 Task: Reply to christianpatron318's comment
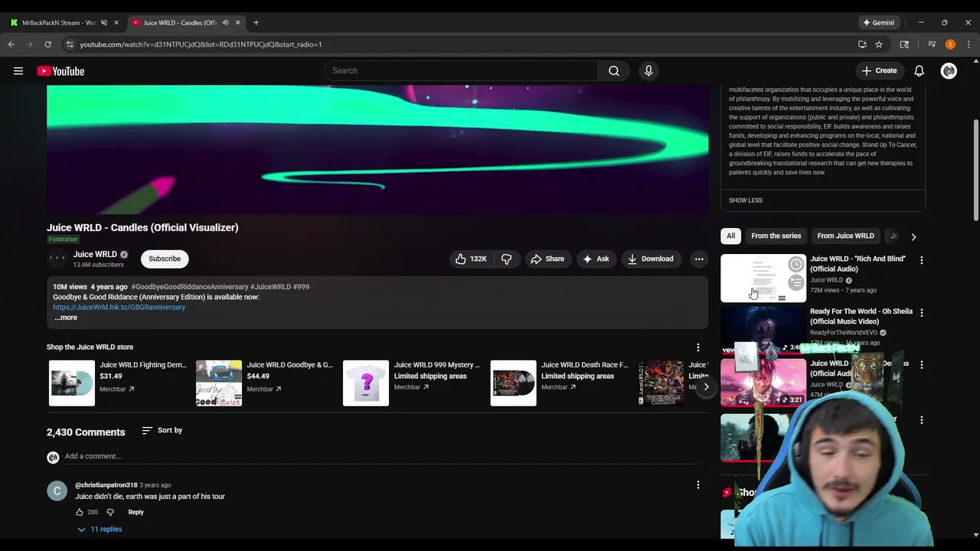coord(136,512)
